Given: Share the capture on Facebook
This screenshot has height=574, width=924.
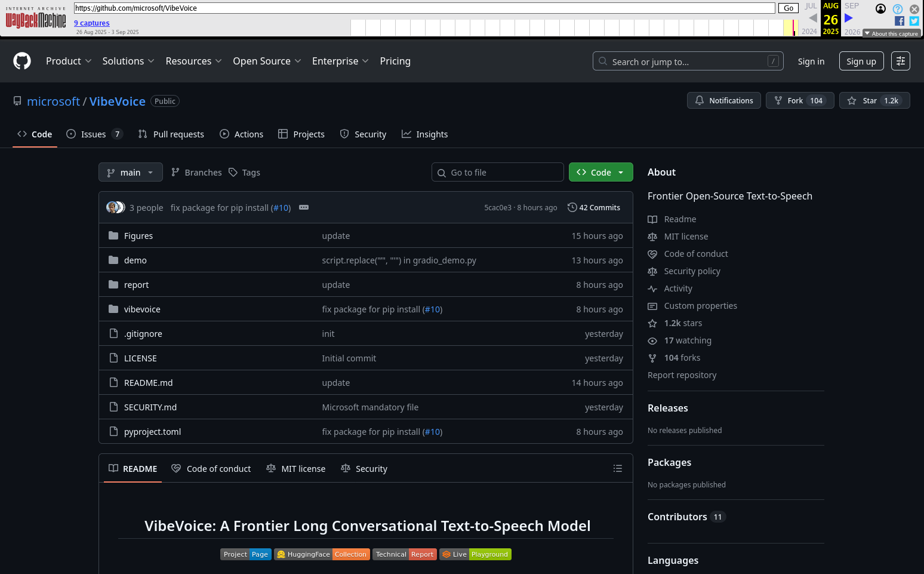Looking at the screenshot, I should [900, 21].
